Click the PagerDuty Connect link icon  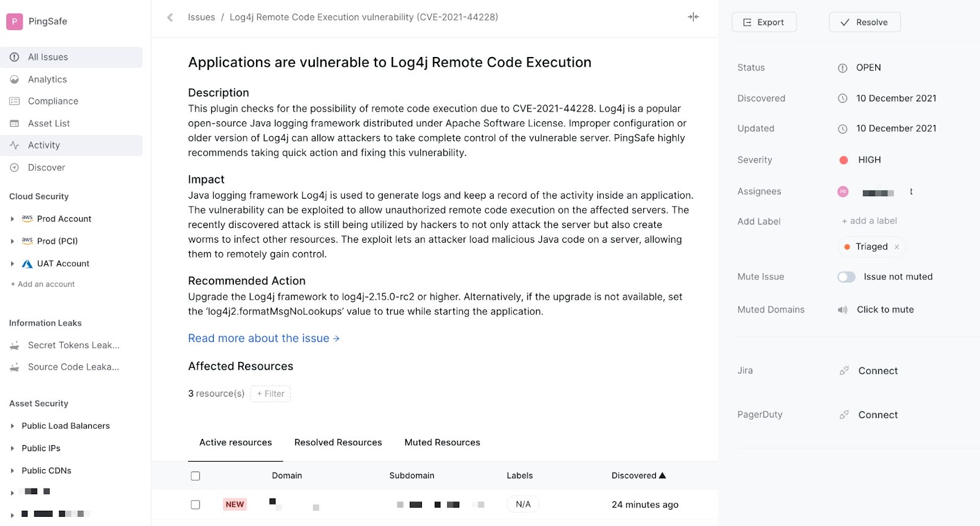(x=844, y=415)
